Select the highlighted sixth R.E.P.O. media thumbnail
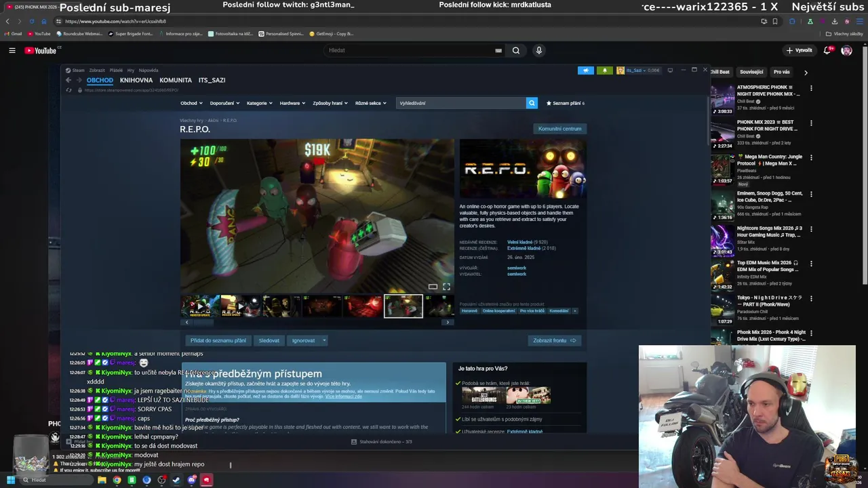The height and width of the screenshot is (488, 868). pyautogui.click(x=403, y=306)
